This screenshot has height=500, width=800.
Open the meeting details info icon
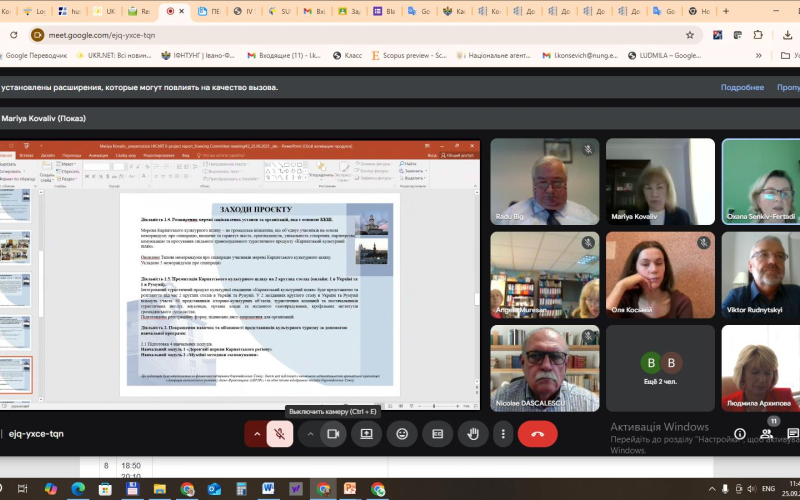click(x=739, y=434)
